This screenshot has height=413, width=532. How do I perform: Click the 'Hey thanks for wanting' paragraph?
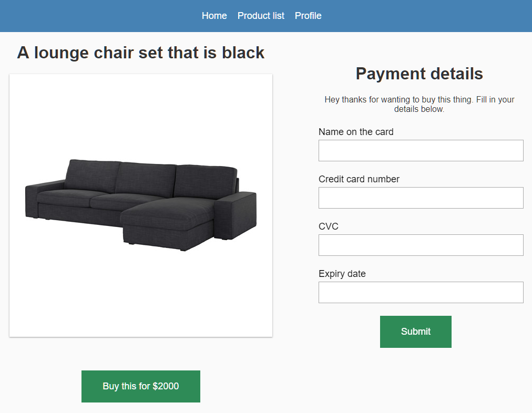tap(419, 104)
